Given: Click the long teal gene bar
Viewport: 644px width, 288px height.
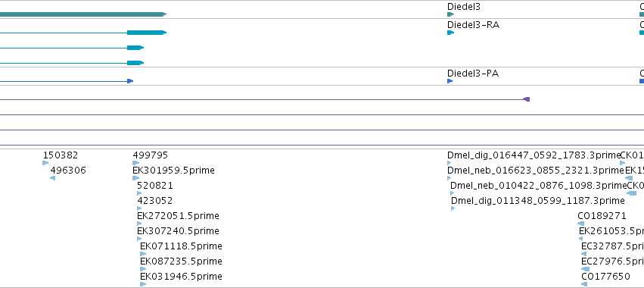Looking at the screenshot, I should coord(83,14).
